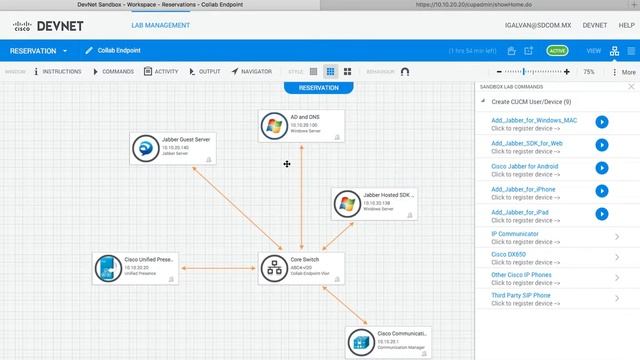Image resolution: width=640 pixels, height=360 pixels.
Task: Click the ACTIVE status badge
Action: [x=557, y=51]
